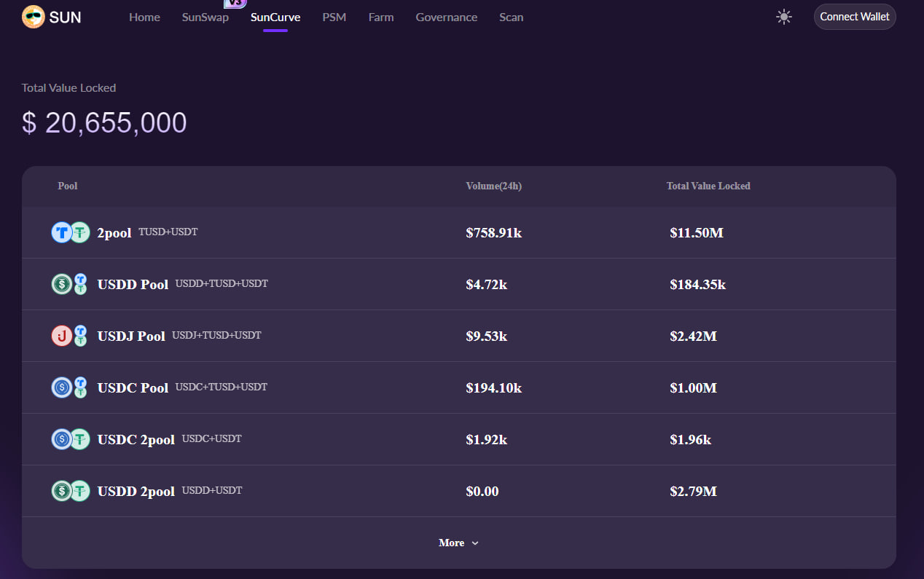Click the $2.42M locked value
Screen dimensions: 924x579
tap(694, 336)
